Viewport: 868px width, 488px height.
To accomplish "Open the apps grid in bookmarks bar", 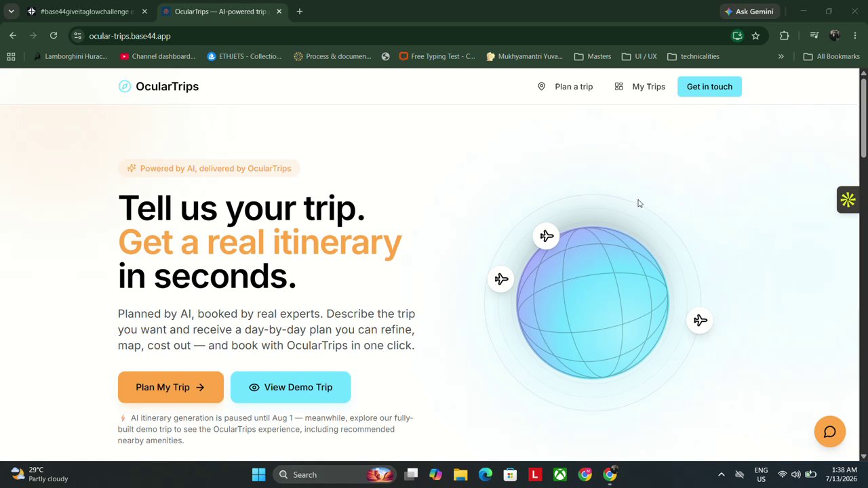I will [x=11, y=56].
